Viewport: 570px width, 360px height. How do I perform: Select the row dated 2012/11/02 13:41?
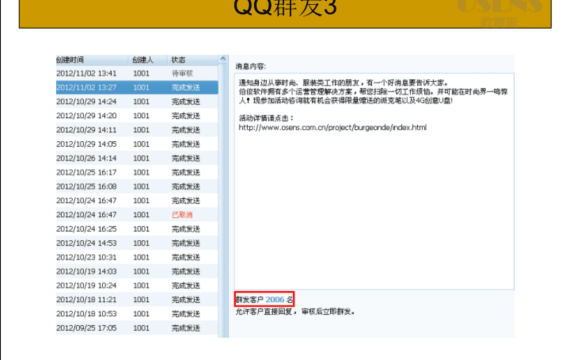click(137, 73)
